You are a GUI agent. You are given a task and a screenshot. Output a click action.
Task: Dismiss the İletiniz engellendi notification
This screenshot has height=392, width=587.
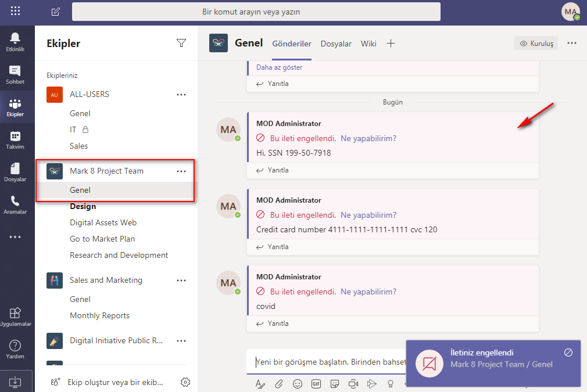click(x=568, y=353)
